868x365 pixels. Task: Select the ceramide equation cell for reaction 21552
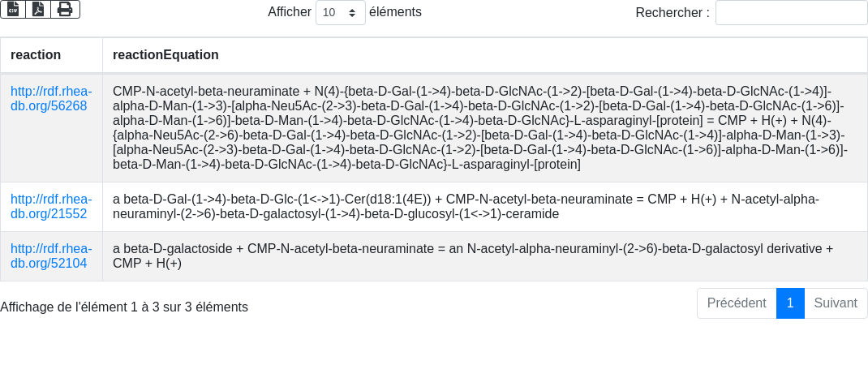(x=485, y=207)
